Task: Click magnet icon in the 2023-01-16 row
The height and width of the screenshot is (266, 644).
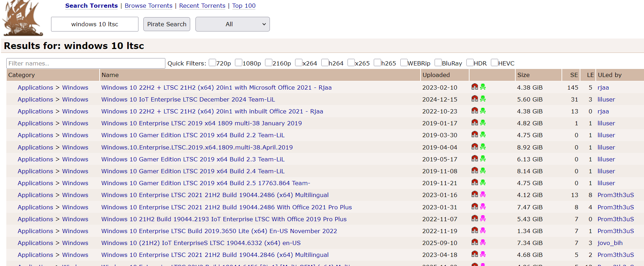Action: (x=474, y=194)
